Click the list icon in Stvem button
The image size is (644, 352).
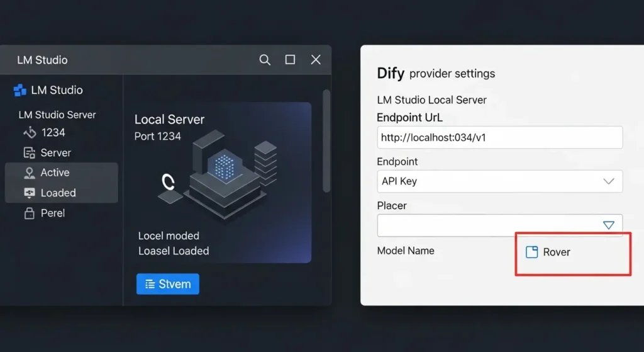click(x=150, y=284)
